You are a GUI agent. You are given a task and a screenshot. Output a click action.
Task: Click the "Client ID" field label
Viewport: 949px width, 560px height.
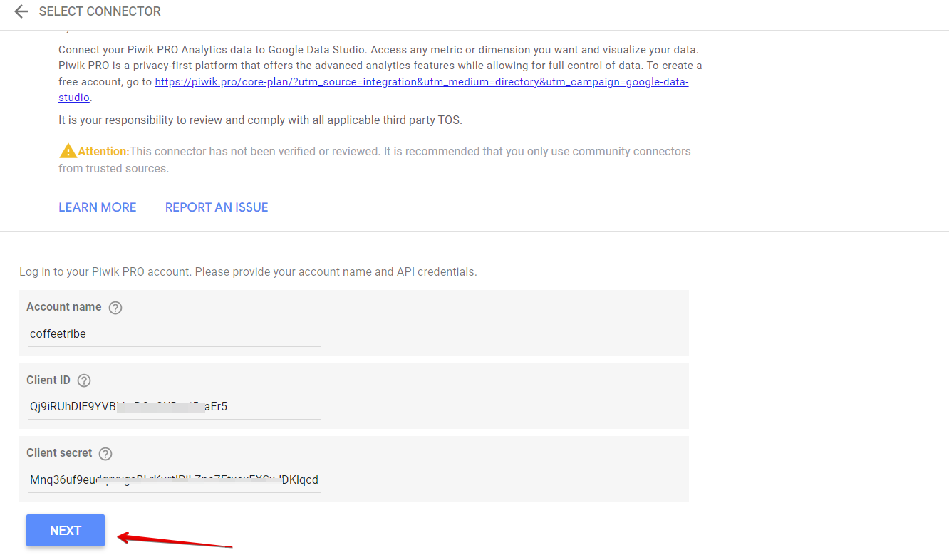point(48,380)
